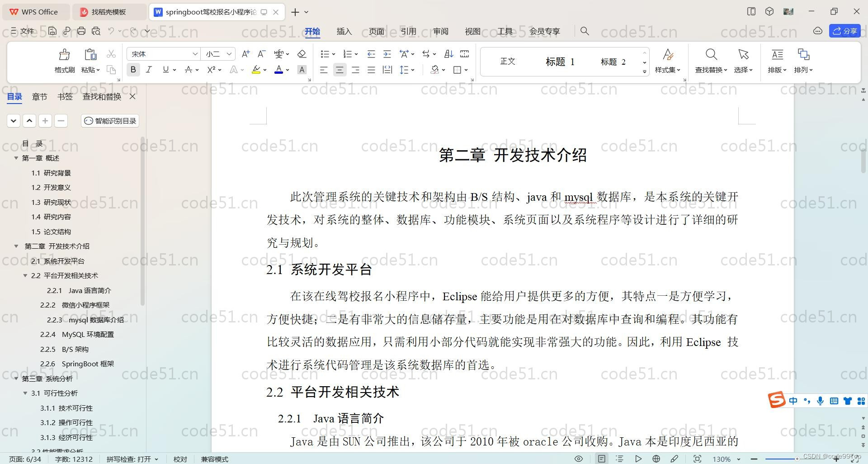Image resolution: width=868 pixels, height=464 pixels.
Task: Open the 插入 (Insert) ribbon tab
Action: 344,31
